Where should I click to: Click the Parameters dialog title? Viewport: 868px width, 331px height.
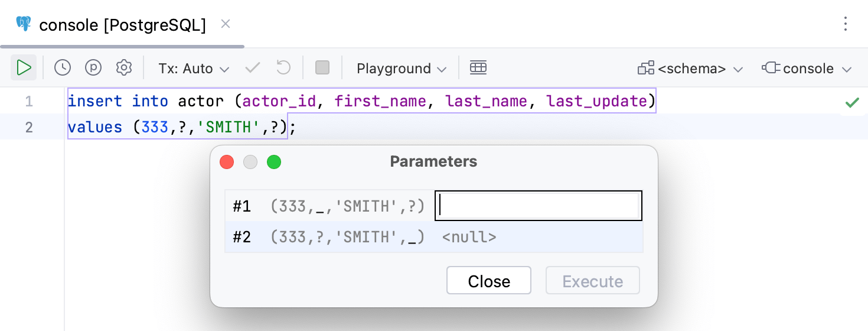coord(433,161)
